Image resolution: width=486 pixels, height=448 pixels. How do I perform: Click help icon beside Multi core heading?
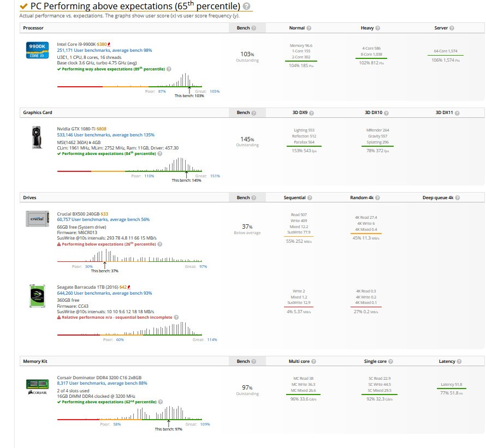coord(314,361)
